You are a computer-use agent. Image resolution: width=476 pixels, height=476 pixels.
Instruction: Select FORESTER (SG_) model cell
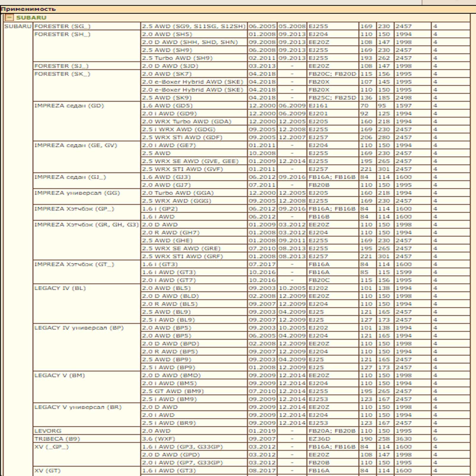click(62, 26)
